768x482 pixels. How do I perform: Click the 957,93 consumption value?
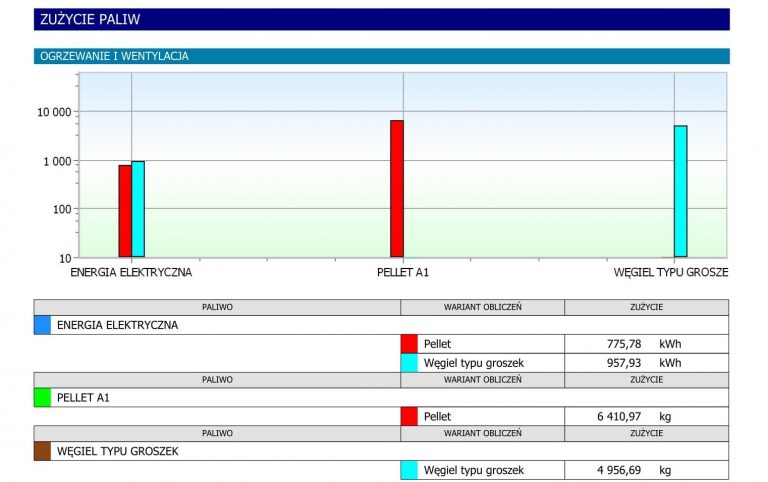(x=624, y=363)
